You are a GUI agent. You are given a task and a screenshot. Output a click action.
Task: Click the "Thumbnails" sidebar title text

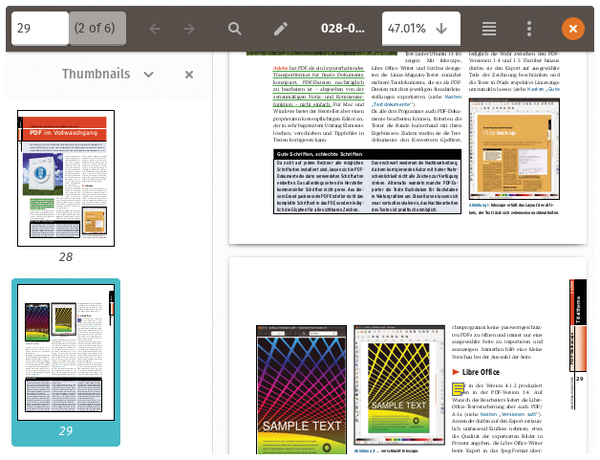tap(96, 74)
